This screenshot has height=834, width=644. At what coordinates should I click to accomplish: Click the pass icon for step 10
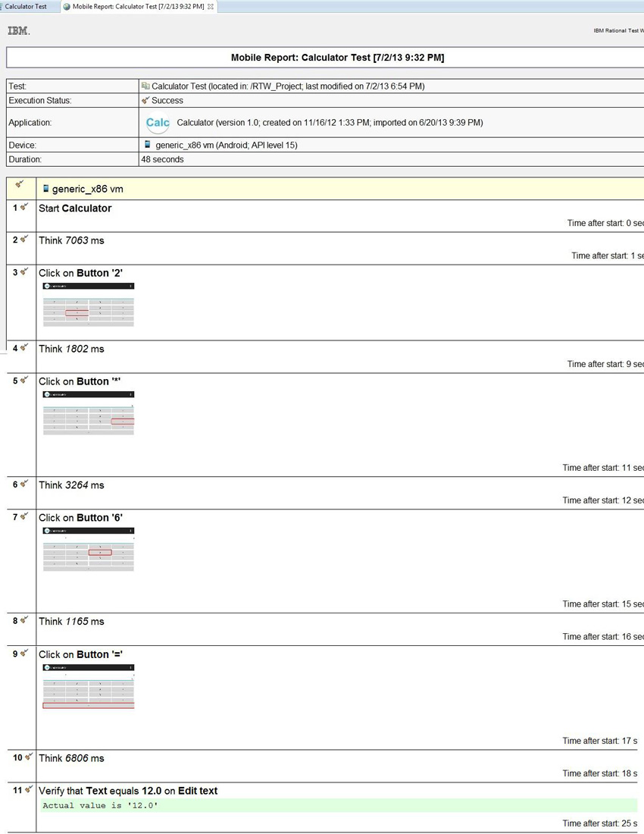tap(29, 757)
